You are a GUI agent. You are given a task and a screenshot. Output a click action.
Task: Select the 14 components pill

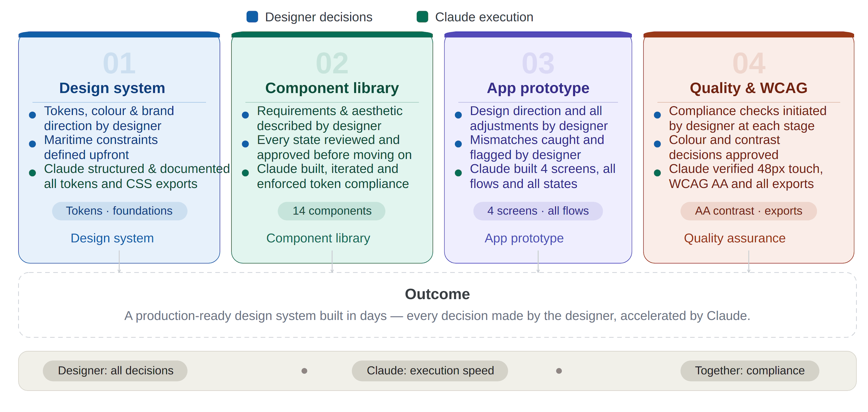click(x=332, y=211)
